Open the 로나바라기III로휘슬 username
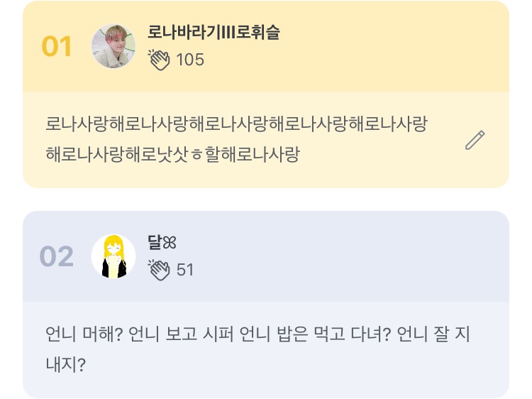 click(x=214, y=32)
